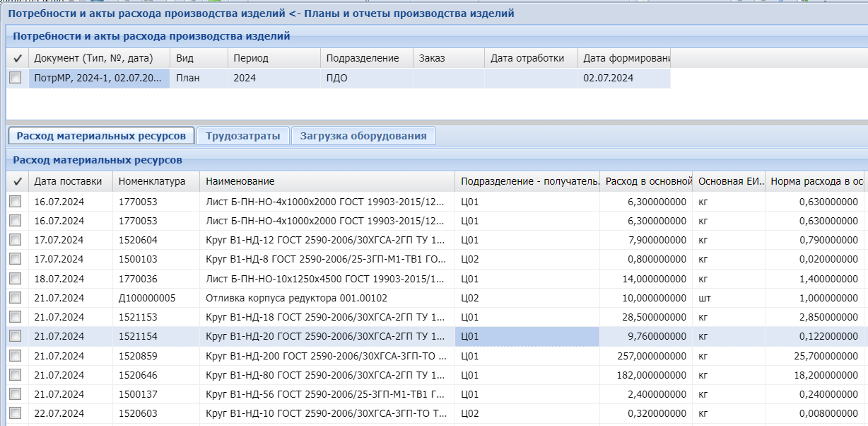Select the ПДО department cell of the document

pyautogui.click(x=366, y=78)
